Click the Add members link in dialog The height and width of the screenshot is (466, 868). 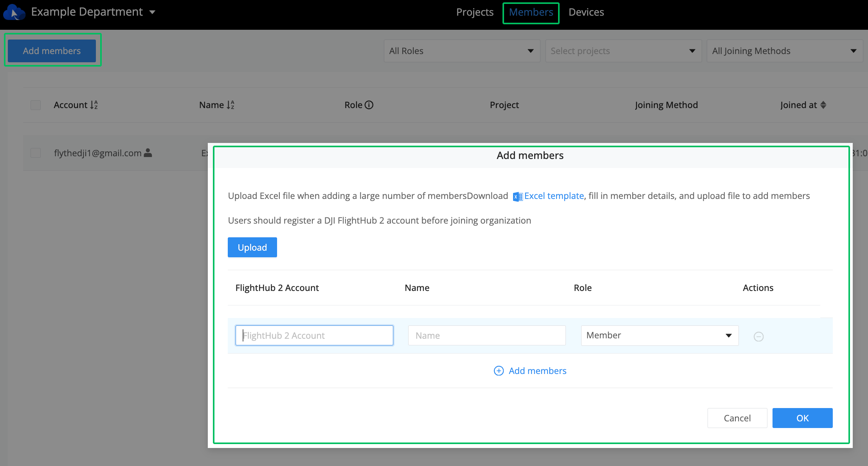pyautogui.click(x=537, y=371)
